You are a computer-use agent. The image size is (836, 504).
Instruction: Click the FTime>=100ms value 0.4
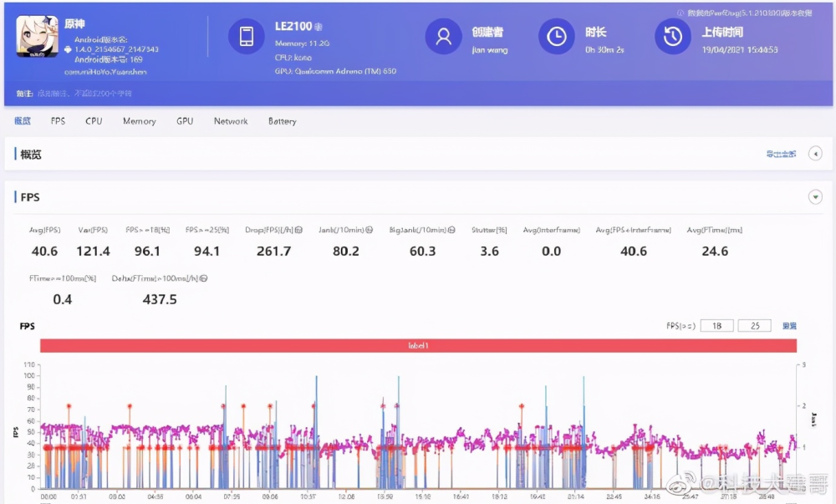[x=63, y=299]
